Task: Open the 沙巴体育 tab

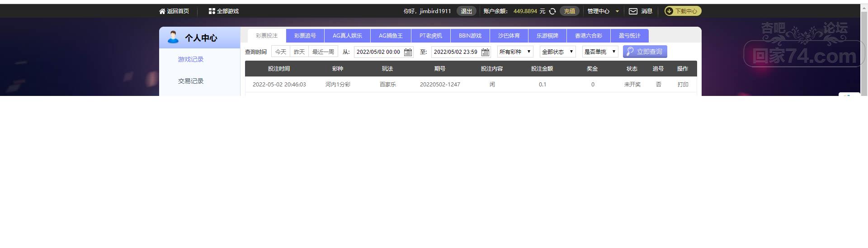Action: (509, 36)
